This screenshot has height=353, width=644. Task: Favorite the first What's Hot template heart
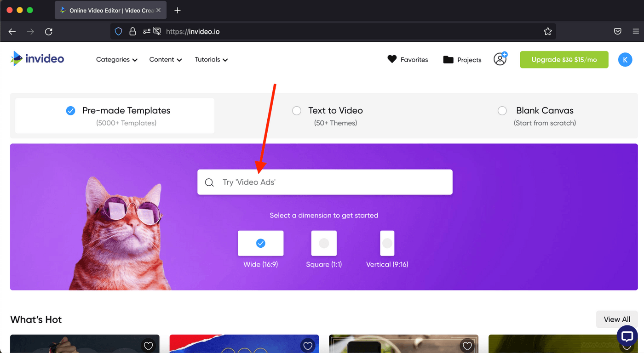(148, 346)
